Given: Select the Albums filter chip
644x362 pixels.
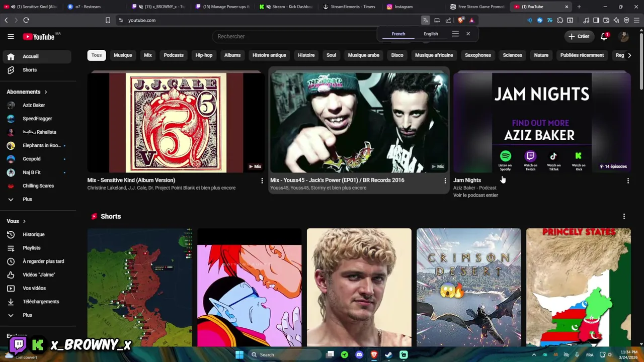Looking at the screenshot, I should click(x=232, y=55).
